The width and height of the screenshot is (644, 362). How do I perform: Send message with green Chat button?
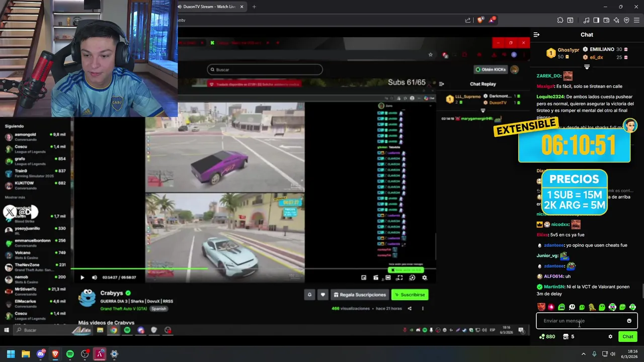[x=628, y=337]
